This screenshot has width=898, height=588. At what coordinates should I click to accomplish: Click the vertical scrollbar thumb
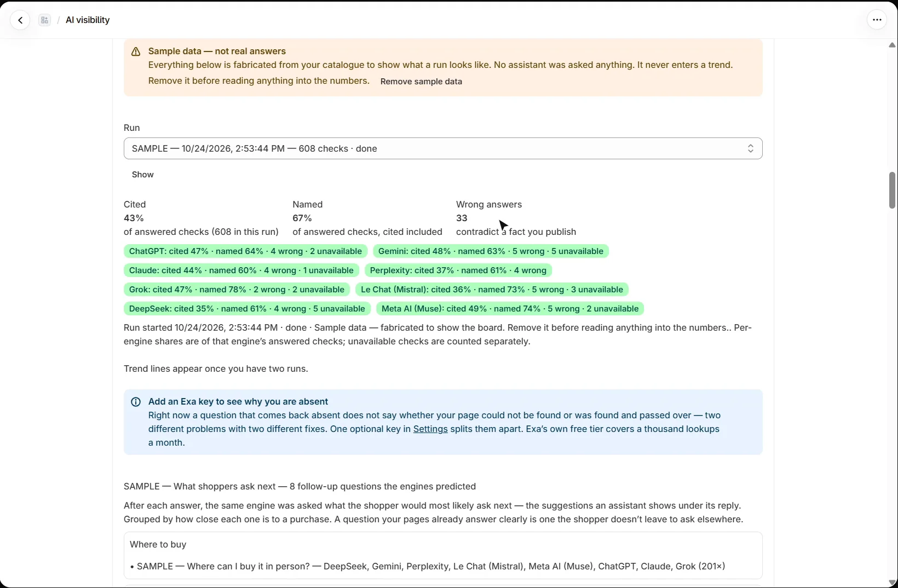click(x=892, y=190)
